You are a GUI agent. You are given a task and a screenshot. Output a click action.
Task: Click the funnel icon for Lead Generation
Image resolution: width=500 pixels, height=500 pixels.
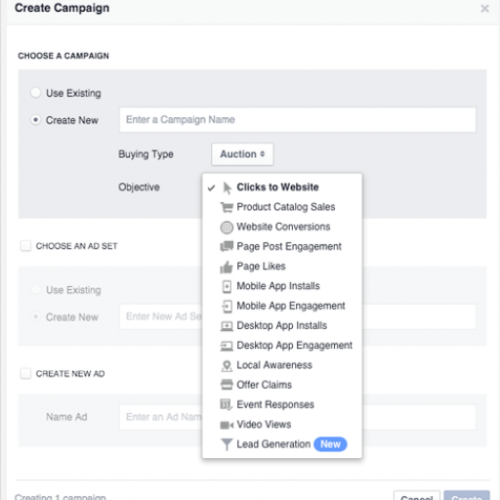[227, 444]
